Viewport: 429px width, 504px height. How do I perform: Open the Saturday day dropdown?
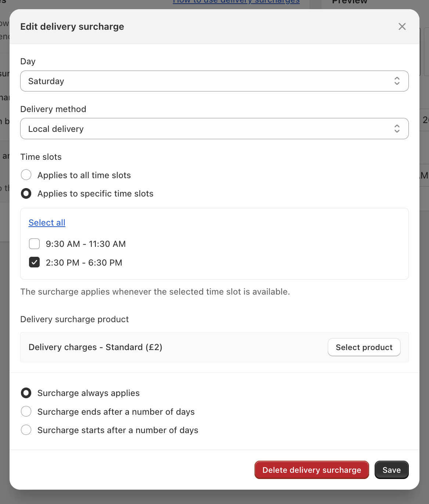point(214,81)
